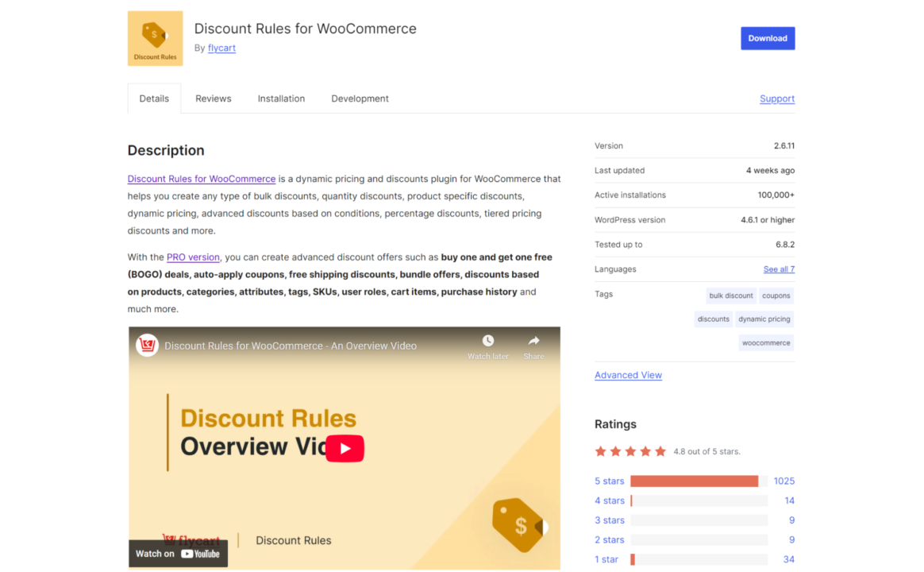This screenshot has height=572, width=924.
Task: Open the Details tab
Action: point(154,99)
